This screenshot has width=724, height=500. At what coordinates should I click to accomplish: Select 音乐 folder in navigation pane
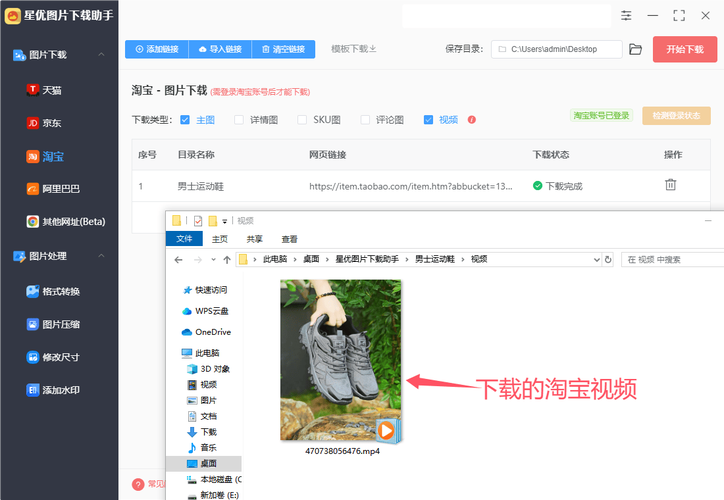click(x=202, y=447)
